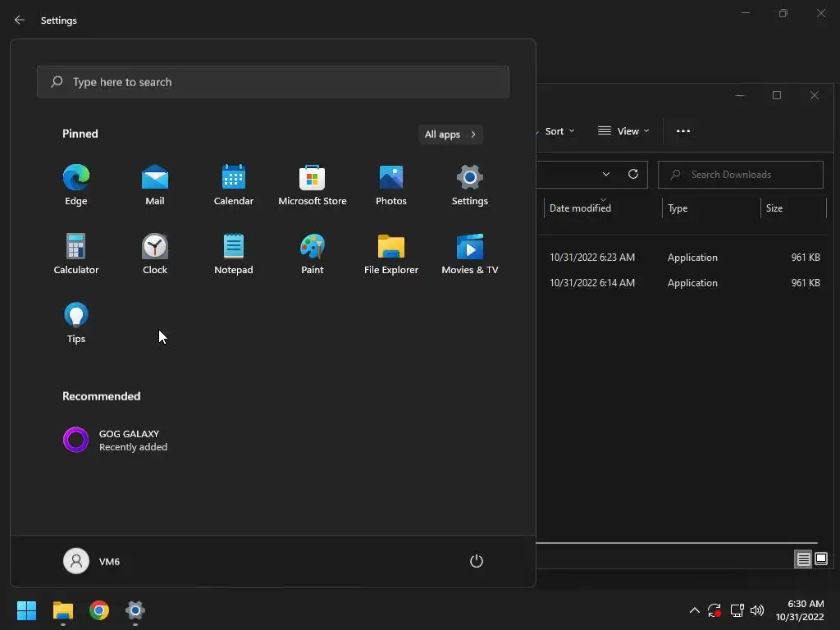The height and width of the screenshot is (630, 840).
Task: Go back in the Settings window
Action: click(20, 20)
